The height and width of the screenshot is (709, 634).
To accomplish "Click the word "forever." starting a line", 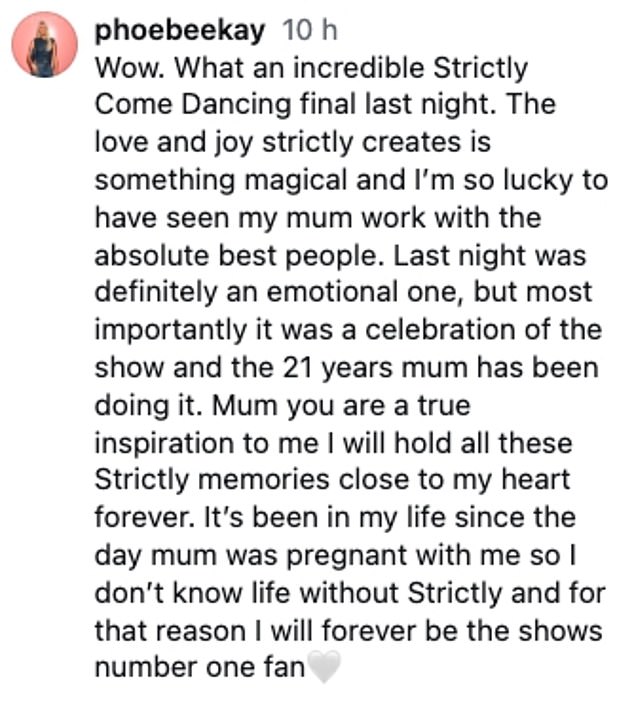I will pos(134,517).
